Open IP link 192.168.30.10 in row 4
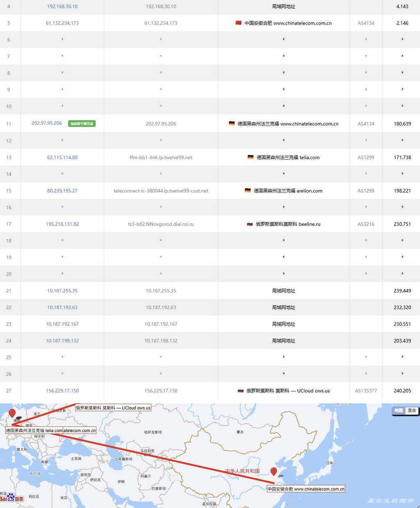 (62, 7)
